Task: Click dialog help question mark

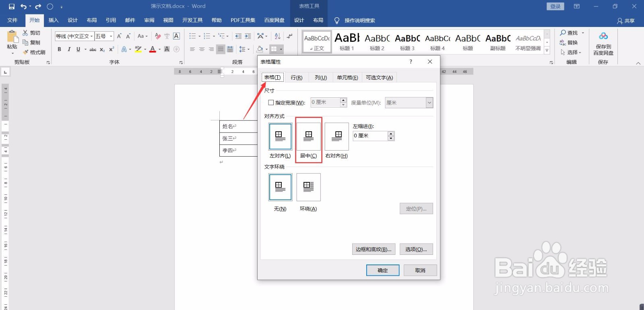Action: (x=411, y=62)
